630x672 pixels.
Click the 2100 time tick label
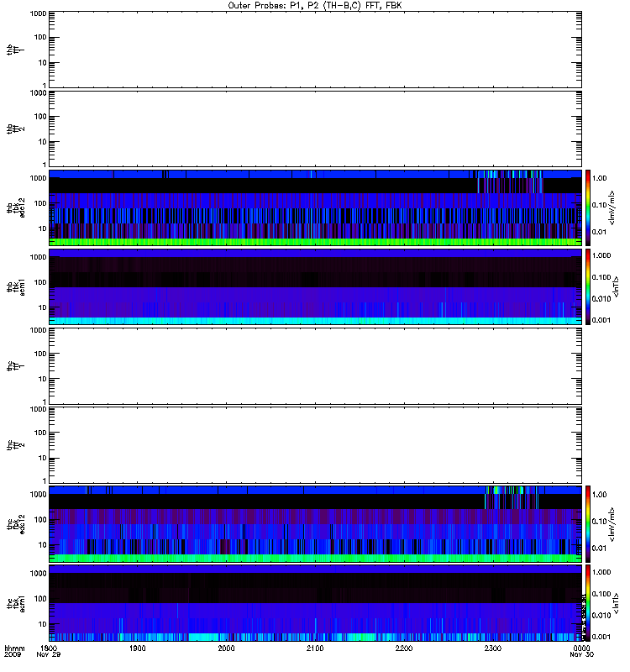pos(315,648)
